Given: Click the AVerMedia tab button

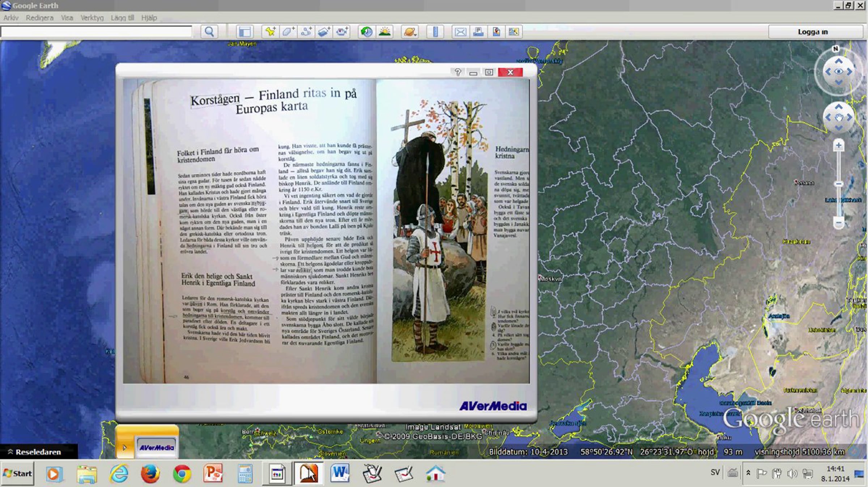Looking at the screenshot, I should tap(156, 448).
